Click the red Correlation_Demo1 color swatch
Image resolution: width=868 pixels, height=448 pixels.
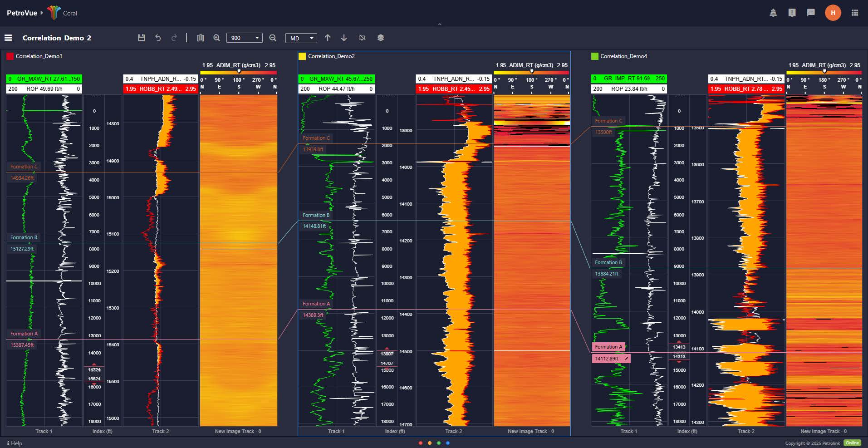[10, 56]
